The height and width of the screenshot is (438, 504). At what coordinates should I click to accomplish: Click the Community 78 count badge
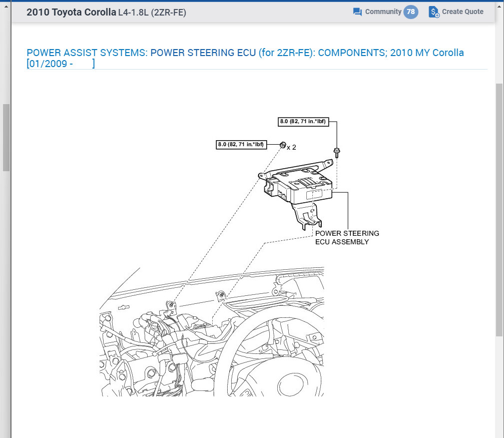pyautogui.click(x=411, y=12)
